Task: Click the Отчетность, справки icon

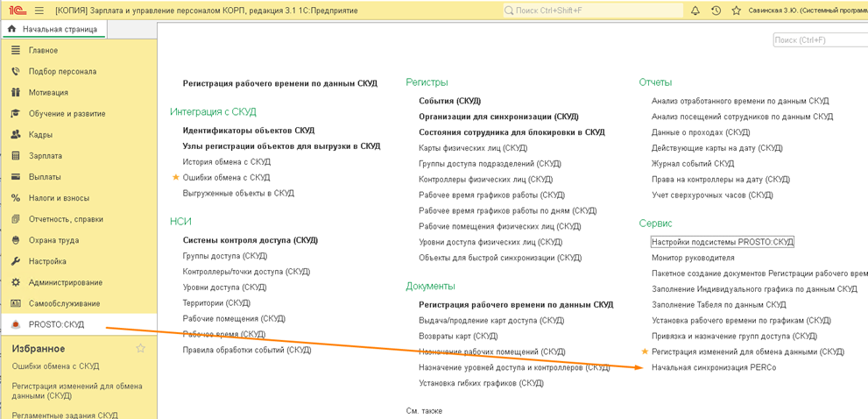Action: pos(16,219)
